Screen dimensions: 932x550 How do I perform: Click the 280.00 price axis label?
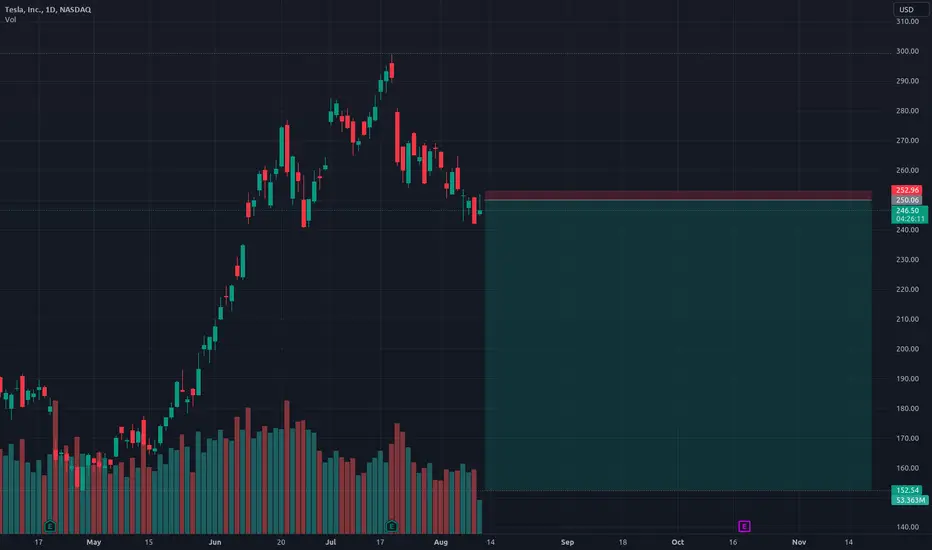908,111
